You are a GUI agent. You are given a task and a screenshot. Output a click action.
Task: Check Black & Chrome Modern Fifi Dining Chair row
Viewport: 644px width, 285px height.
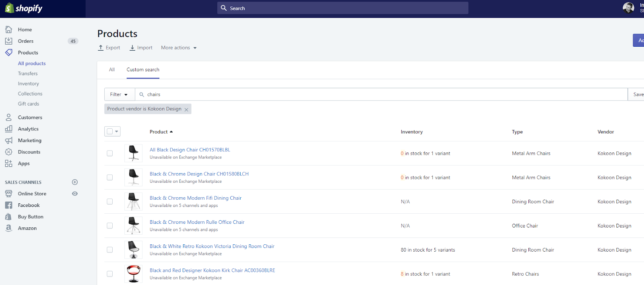(x=109, y=202)
